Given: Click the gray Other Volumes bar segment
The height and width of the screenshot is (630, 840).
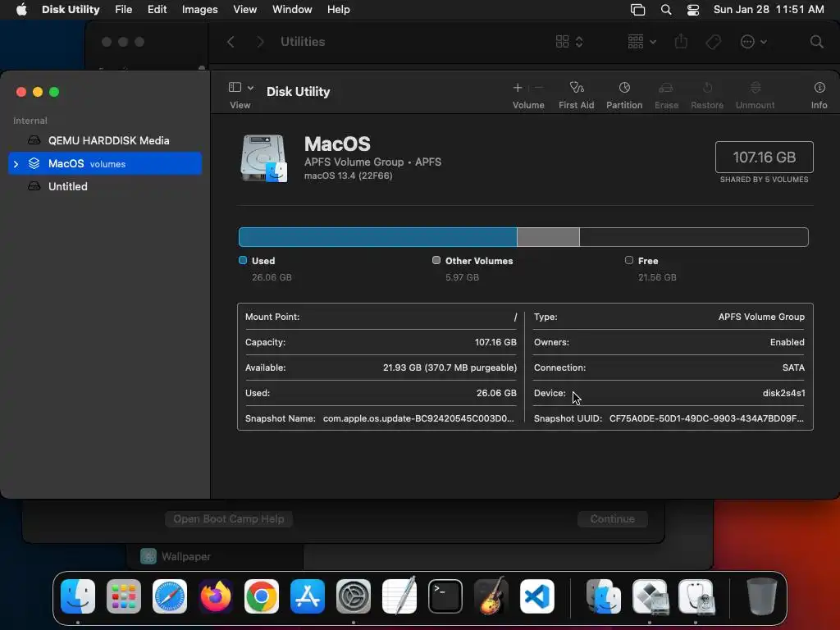Looking at the screenshot, I should (548, 237).
